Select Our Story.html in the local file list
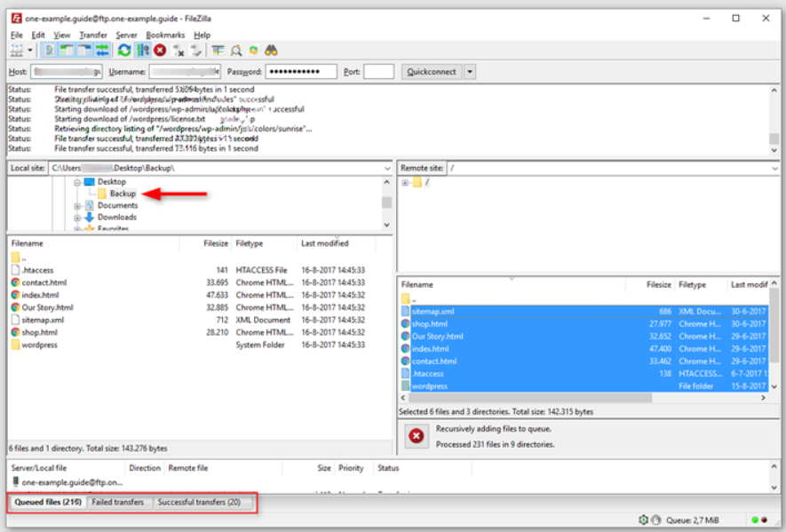786x532 pixels. (x=47, y=307)
